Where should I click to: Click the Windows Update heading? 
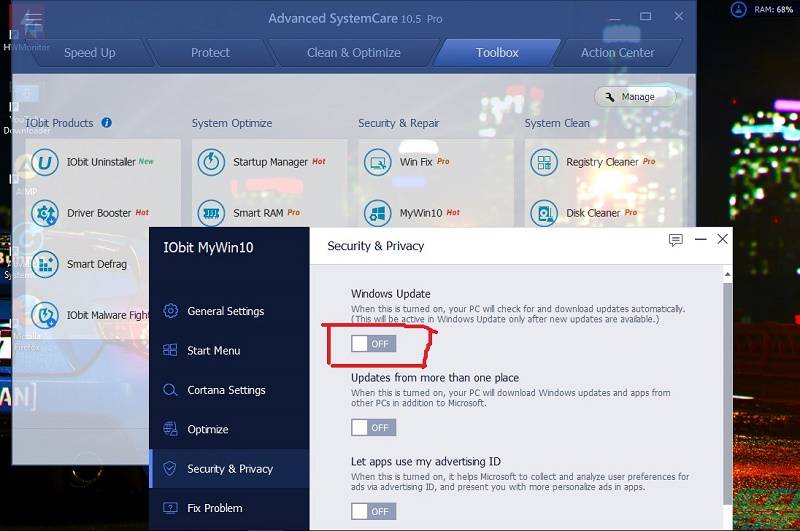click(390, 294)
